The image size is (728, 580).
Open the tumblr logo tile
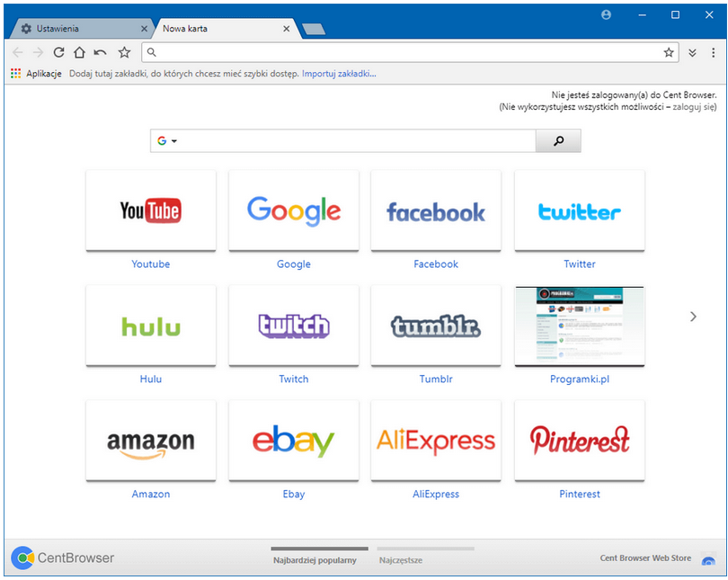click(x=436, y=326)
